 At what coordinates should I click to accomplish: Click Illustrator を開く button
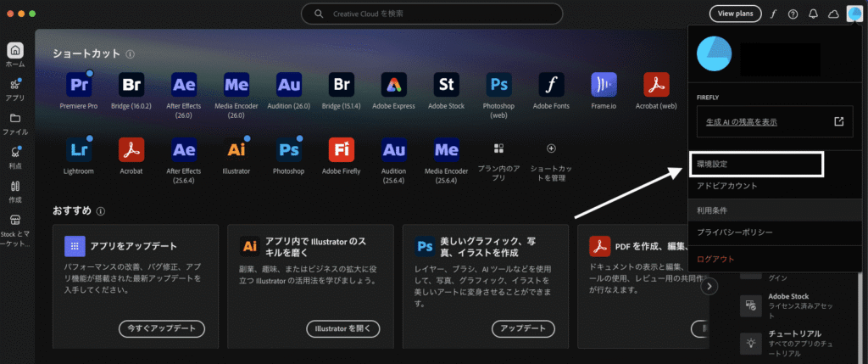click(x=342, y=328)
